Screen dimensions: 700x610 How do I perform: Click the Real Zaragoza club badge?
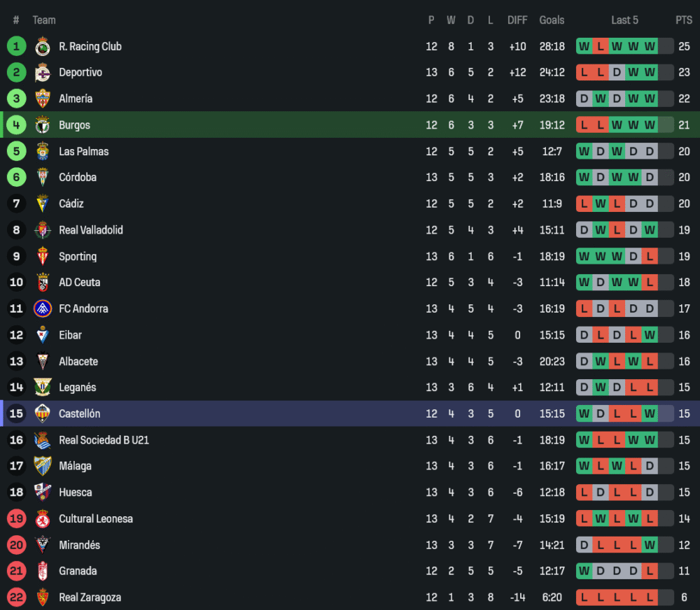pyautogui.click(x=43, y=597)
